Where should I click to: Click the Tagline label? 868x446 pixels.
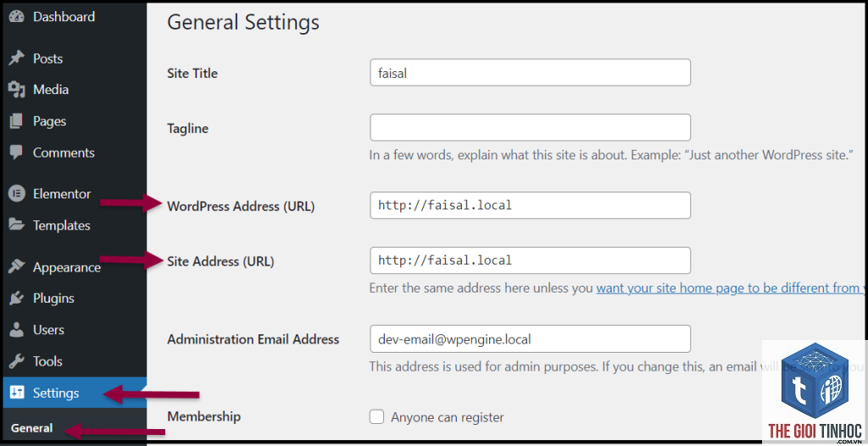pos(187,129)
